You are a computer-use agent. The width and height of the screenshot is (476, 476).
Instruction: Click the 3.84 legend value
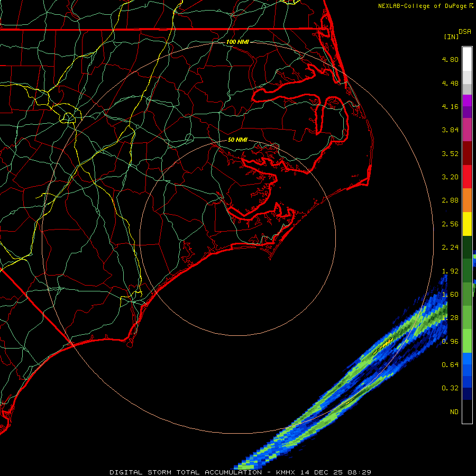450,130
